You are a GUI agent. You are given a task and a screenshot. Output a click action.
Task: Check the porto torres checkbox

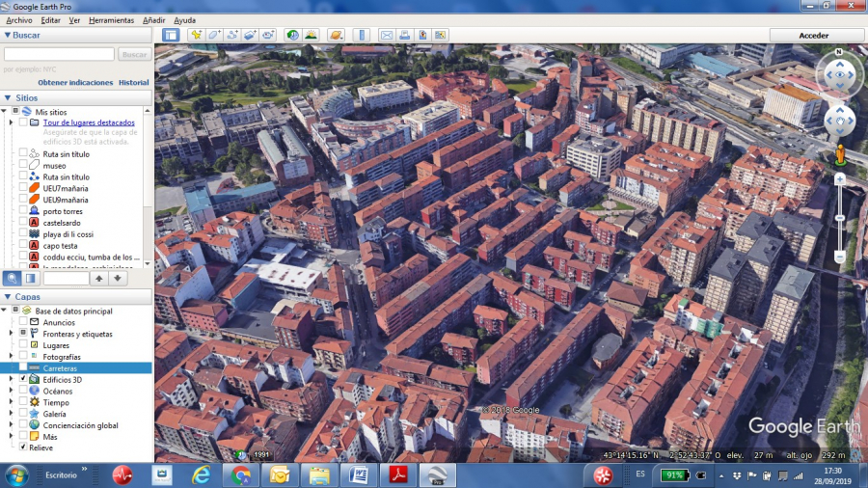point(23,211)
